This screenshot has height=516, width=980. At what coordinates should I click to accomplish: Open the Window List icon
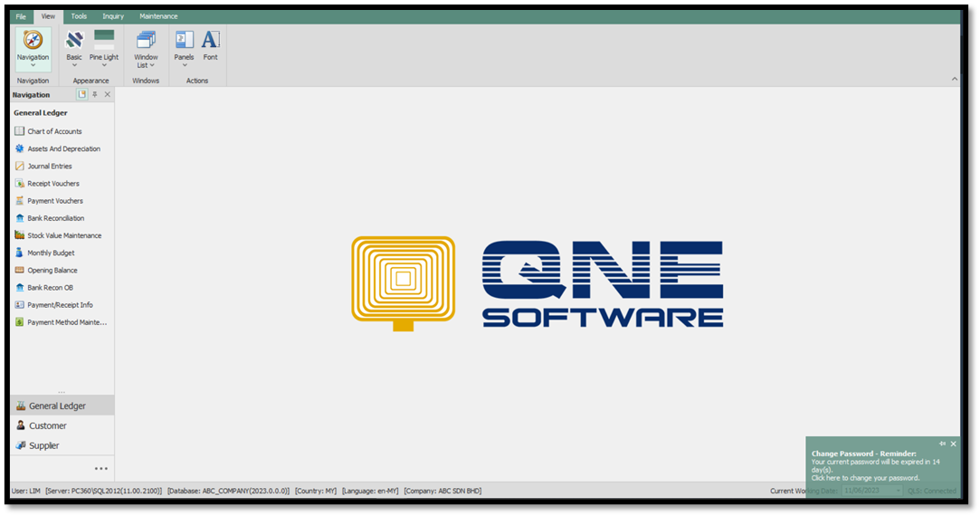click(146, 41)
